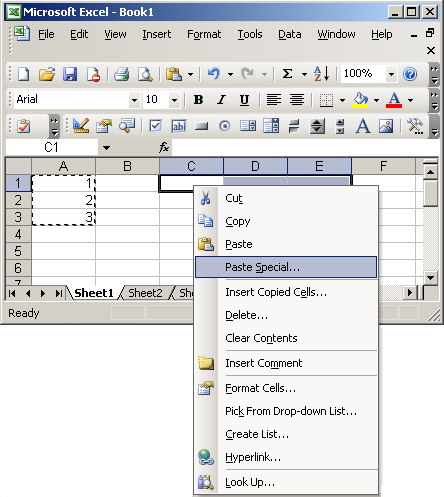This screenshot has width=444, height=497.
Task: Save the workbook with the floppy disk icon
Action: coord(70,74)
